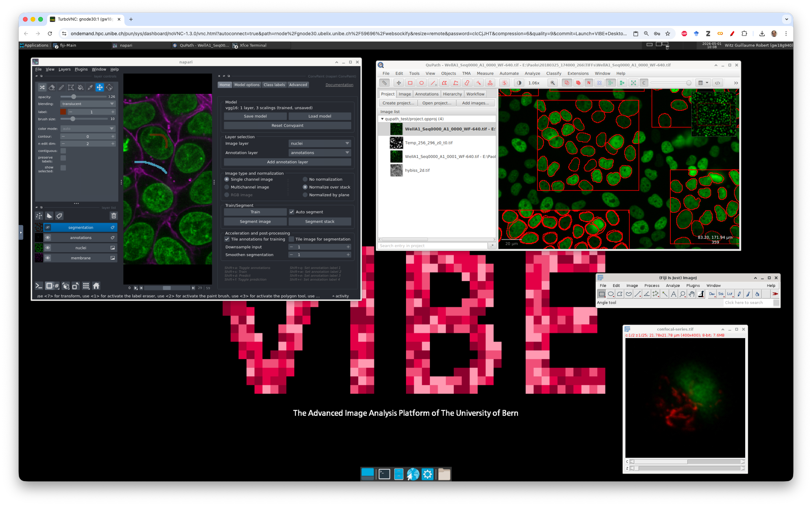The height and width of the screenshot is (506, 812).
Task: Open QuPath brightness and contrast
Action: pos(519,83)
